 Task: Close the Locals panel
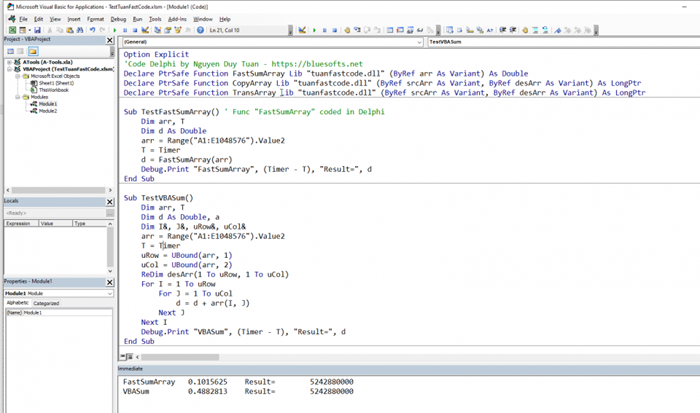coord(111,202)
